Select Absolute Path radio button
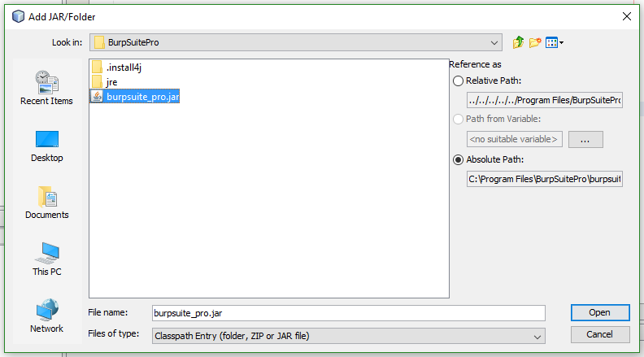This screenshot has height=357, width=644. (458, 160)
